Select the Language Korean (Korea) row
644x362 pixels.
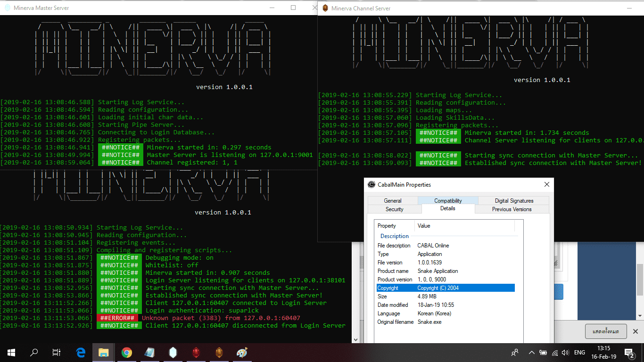click(x=446, y=313)
